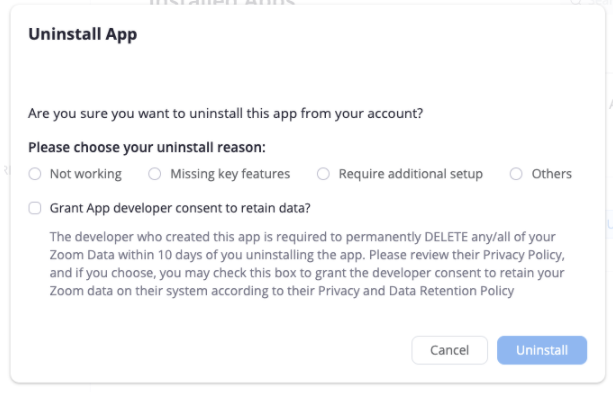
Task: Click the data deletion policy description paragraph
Action: tap(307, 264)
